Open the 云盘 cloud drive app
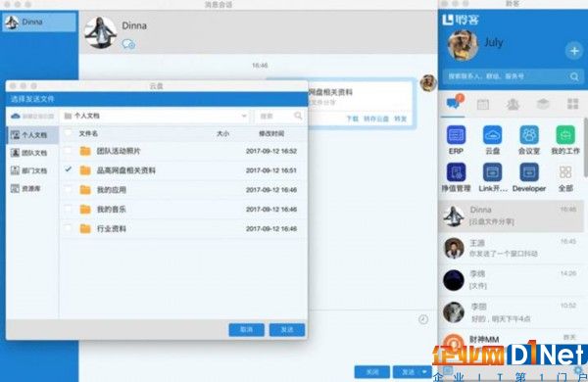Viewport: 588px width, 382px height. [x=492, y=135]
